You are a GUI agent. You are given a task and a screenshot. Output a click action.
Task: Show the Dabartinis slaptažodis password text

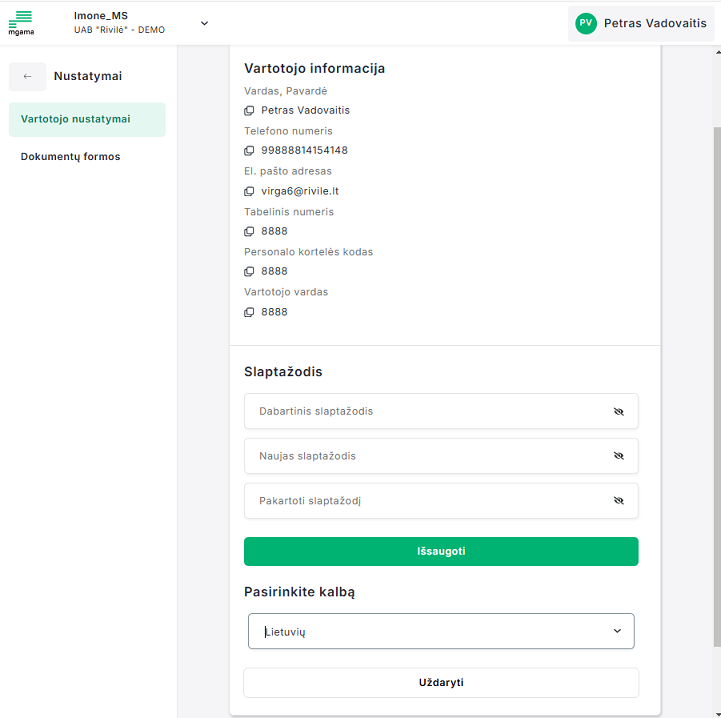(618, 411)
